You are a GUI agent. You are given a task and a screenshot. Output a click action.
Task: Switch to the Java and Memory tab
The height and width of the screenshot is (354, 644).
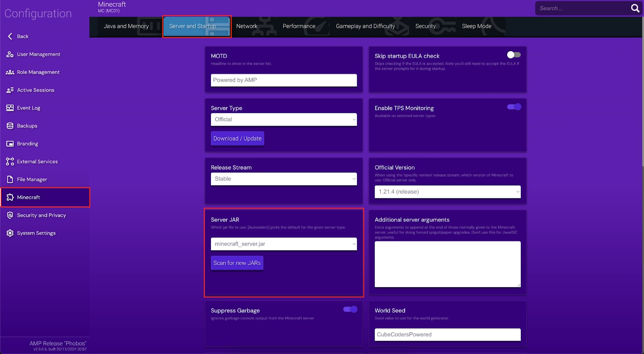coord(126,26)
